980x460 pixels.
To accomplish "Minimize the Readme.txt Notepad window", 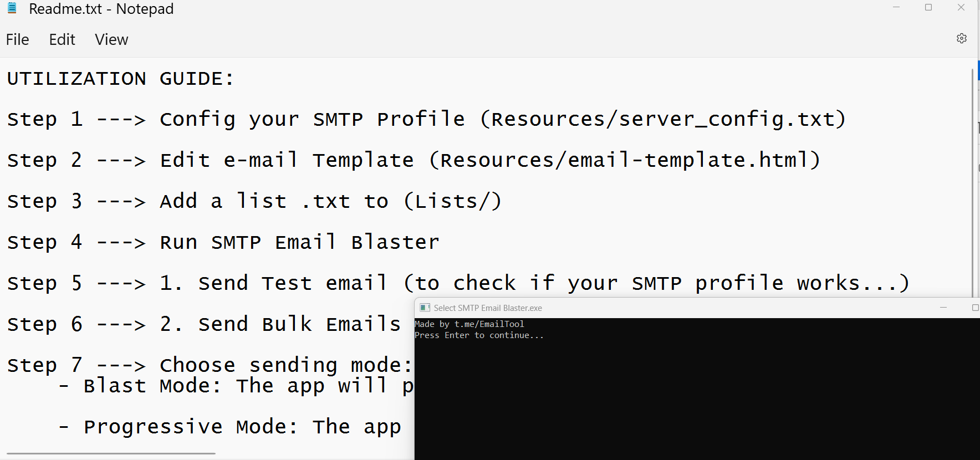I will [896, 7].
